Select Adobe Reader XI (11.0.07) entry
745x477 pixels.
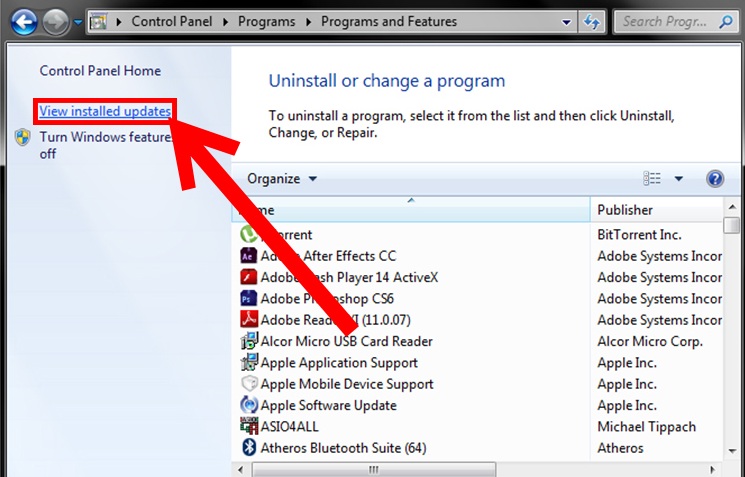coord(335,320)
